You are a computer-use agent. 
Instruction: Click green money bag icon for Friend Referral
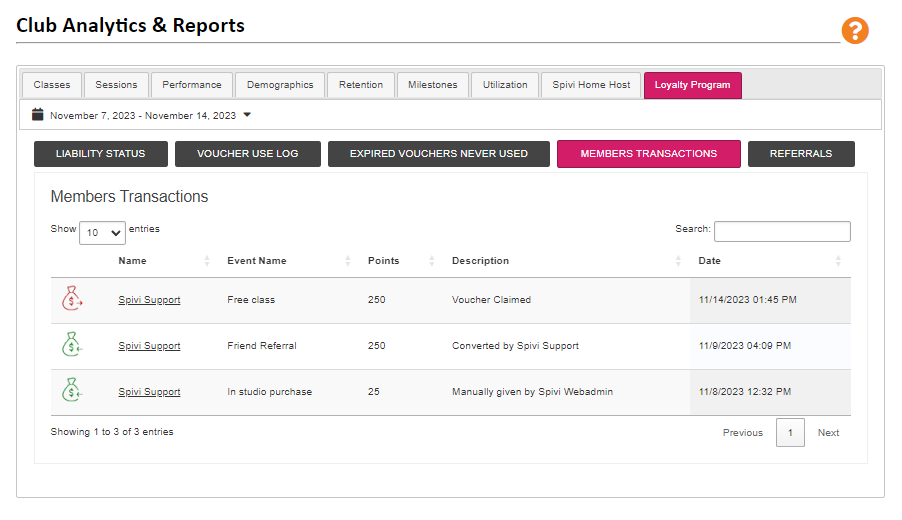pos(72,344)
